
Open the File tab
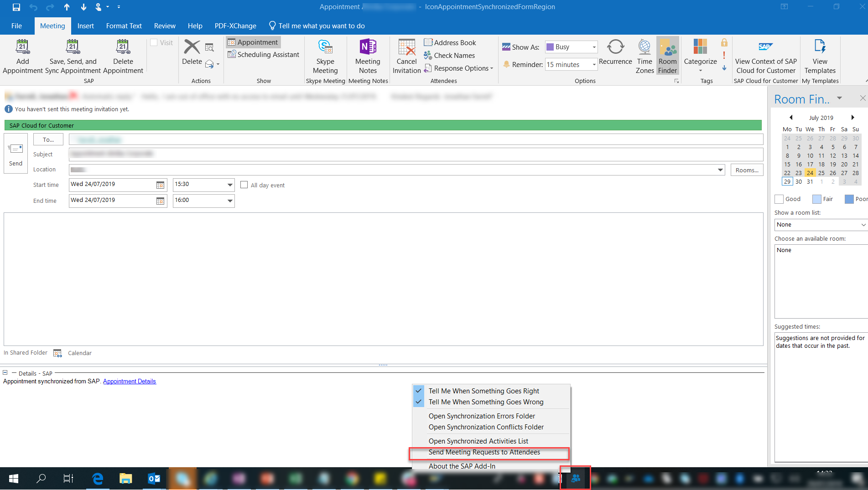pyautogui.click(x=16, y=26)
